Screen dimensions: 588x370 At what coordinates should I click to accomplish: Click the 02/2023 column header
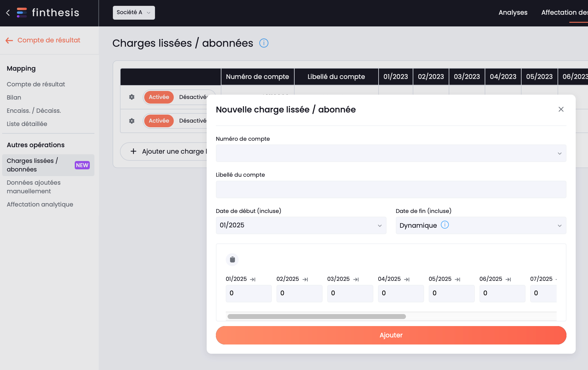tap(431, 77)
